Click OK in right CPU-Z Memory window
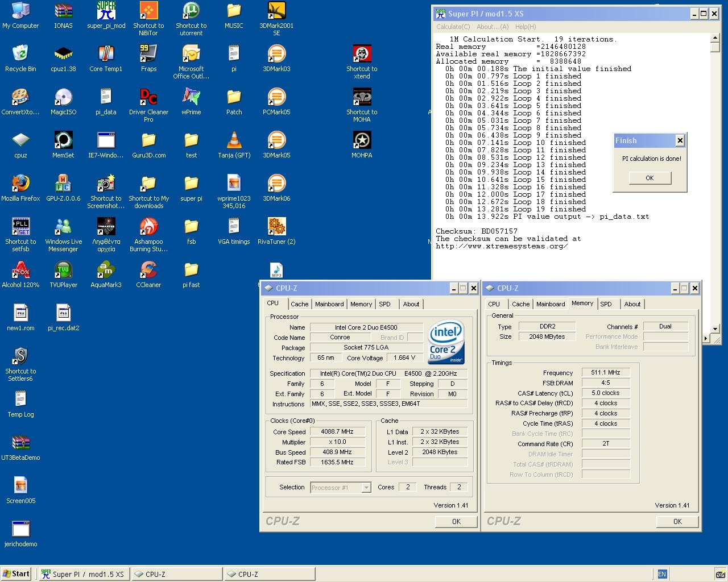Screen dimensions: 728x582 point(677,521)
